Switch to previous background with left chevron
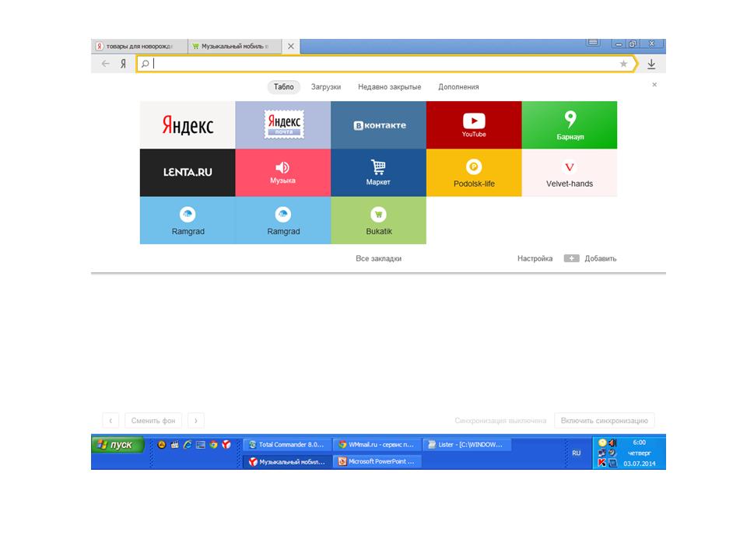The height and width of the screenshot is (560, 747). [110, 421]
